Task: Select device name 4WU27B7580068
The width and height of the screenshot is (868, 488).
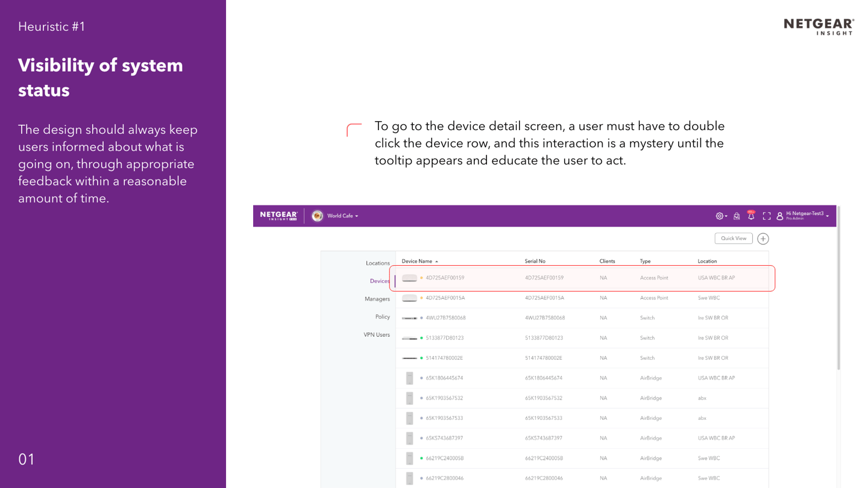Action: (445, 318)
